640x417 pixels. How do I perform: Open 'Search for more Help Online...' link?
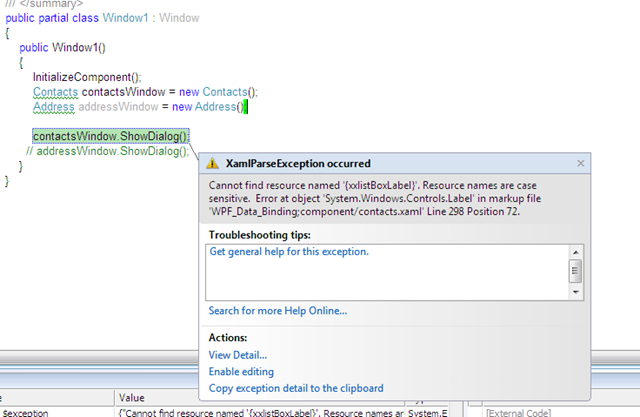278,311
